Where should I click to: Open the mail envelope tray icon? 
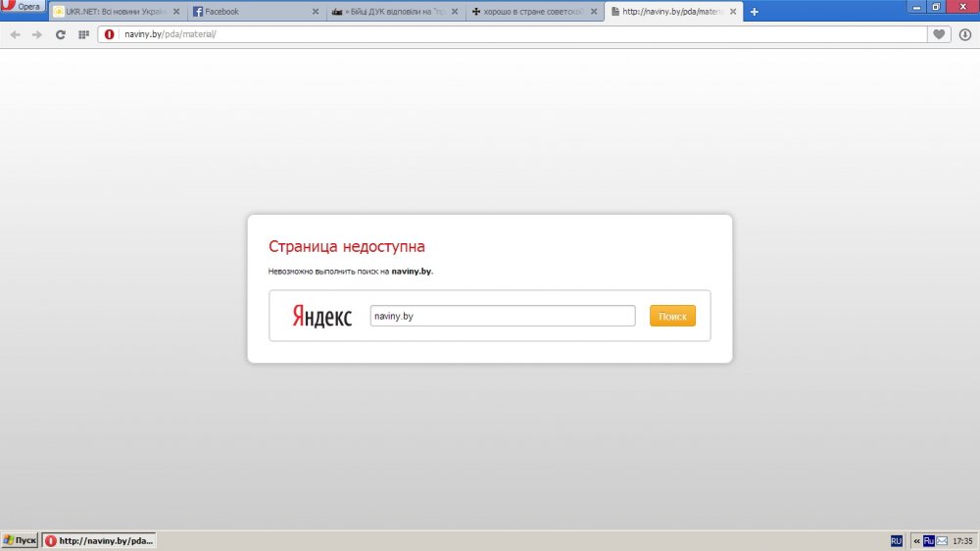tap(942, 541)
